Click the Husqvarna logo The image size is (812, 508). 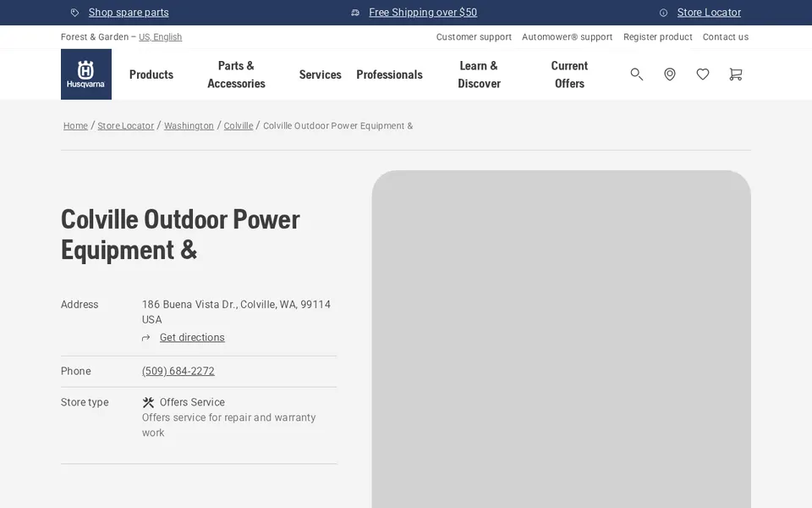[x=86, y=75]
